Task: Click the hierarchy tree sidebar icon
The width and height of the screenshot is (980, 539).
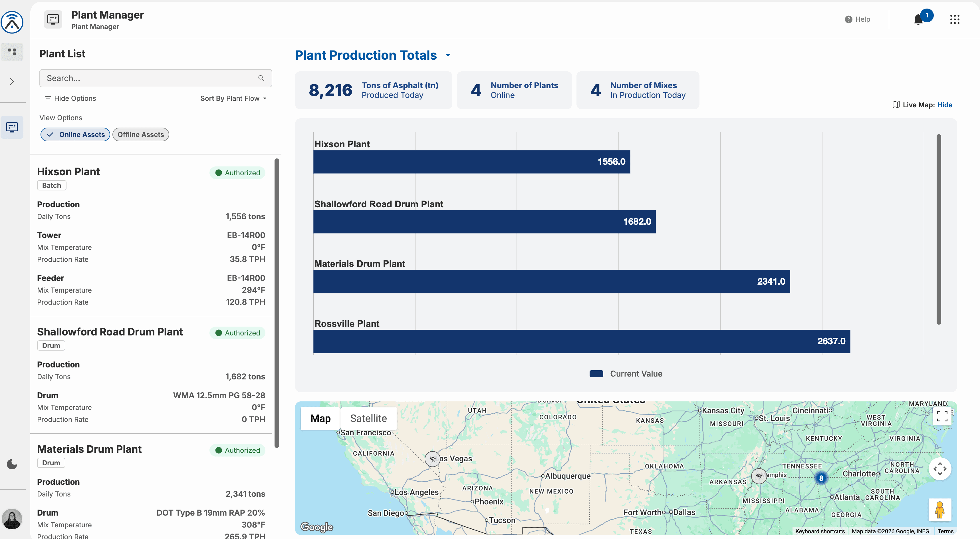Action: click(x=12, y=52)
